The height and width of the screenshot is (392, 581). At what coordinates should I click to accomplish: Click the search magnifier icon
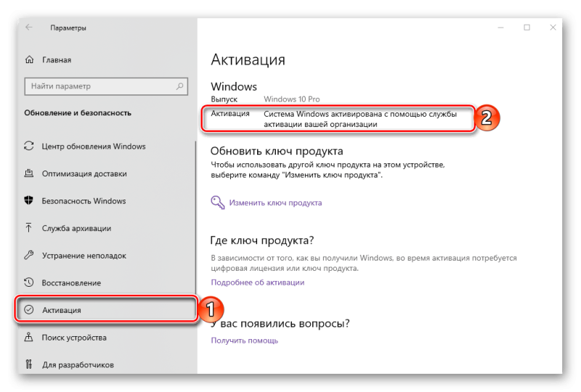point(179,86)
